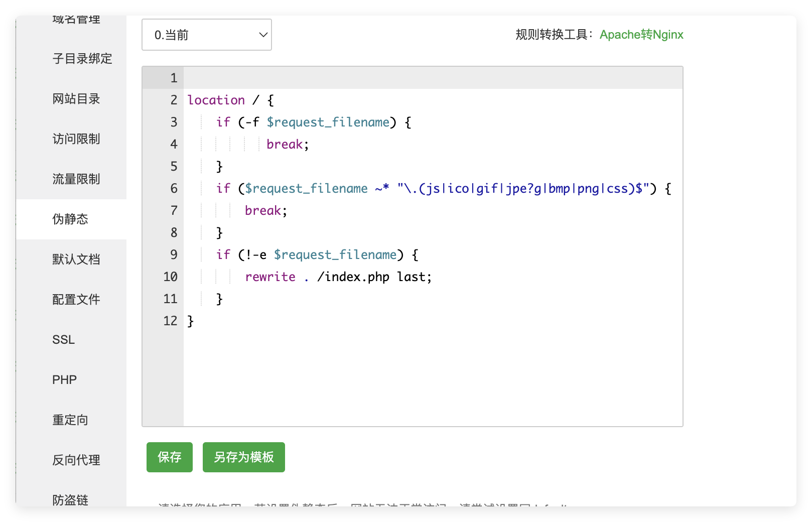Click the 'rewrite . /index.php last;' line

point(338,277)
